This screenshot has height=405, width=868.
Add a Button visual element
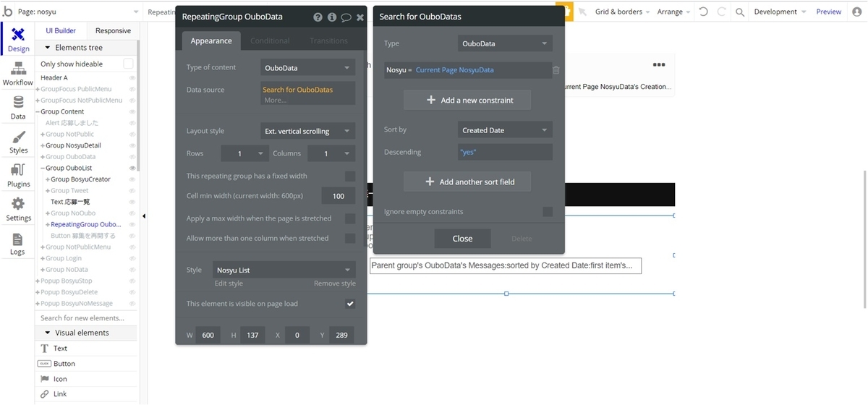tap(85, 364)
